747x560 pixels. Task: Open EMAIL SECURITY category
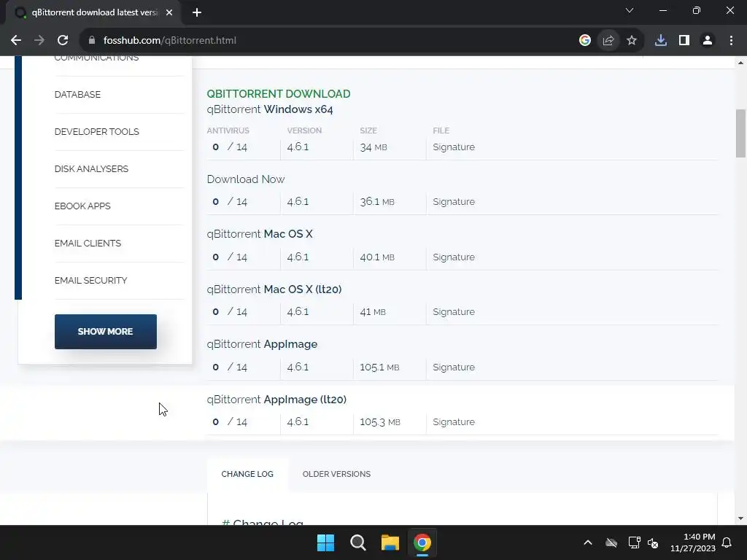click(x=90, y=280)
